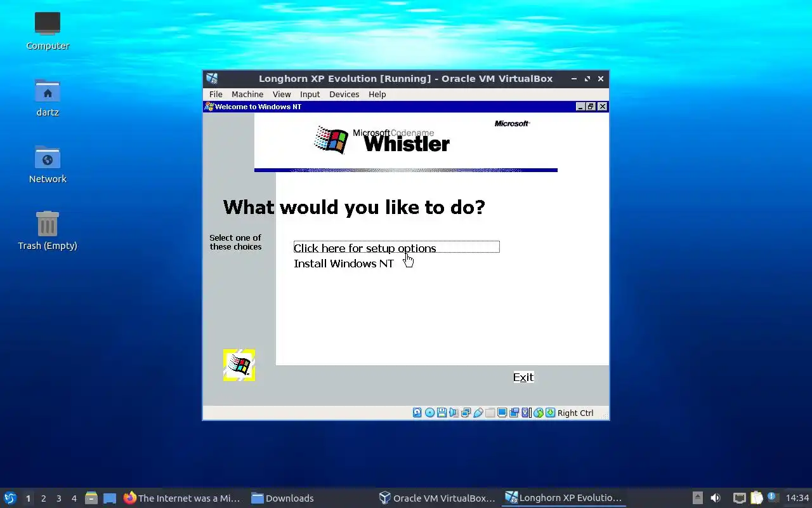Screen dimensions: 812x508
Task: Click the 14:34 clock
Action: 797,498
